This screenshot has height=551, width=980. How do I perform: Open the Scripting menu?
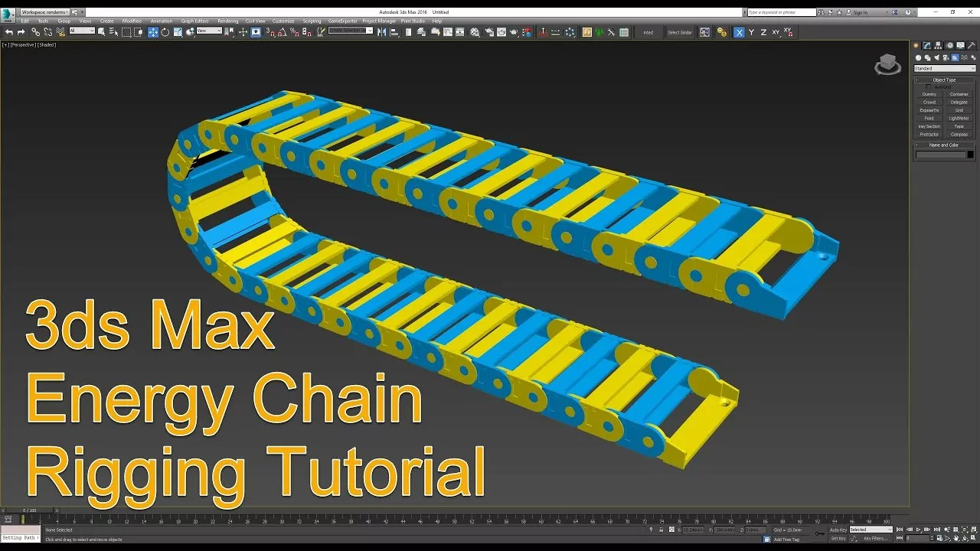click(x=312, y=21)
